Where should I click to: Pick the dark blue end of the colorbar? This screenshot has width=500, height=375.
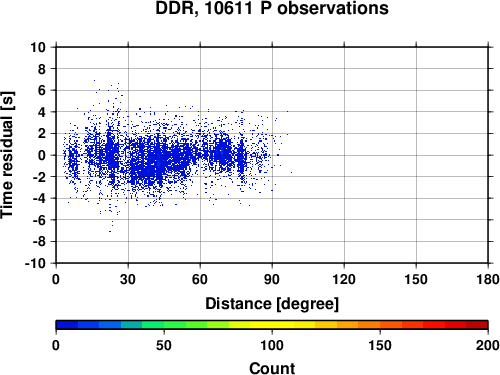coord(67,325)
